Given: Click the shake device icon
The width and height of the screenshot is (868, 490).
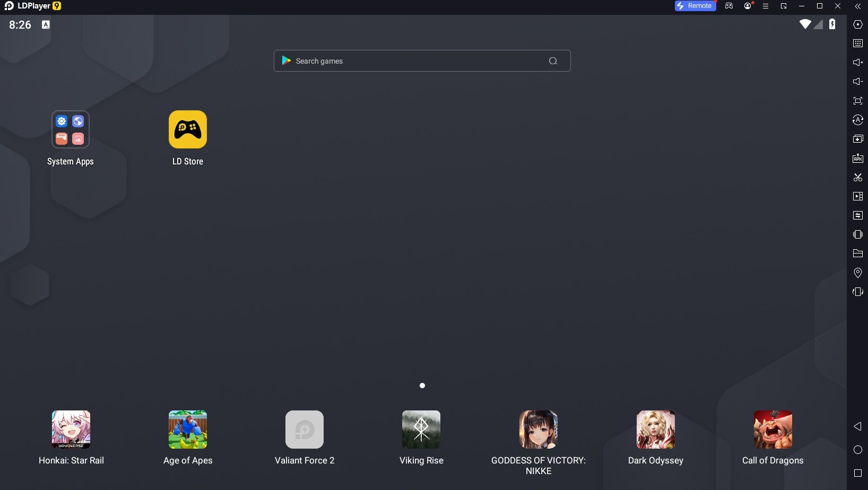Looking at the screenshot, I should point(857,234).
